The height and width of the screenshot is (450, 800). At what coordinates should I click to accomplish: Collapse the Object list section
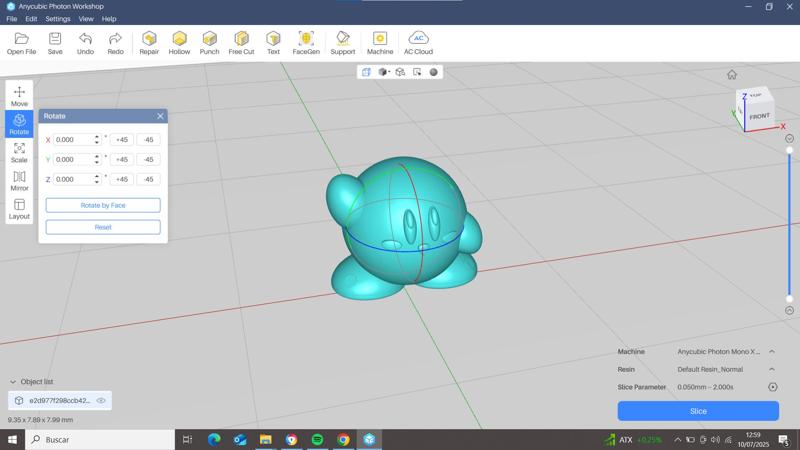pyautogui.click(x=13, y=382)
